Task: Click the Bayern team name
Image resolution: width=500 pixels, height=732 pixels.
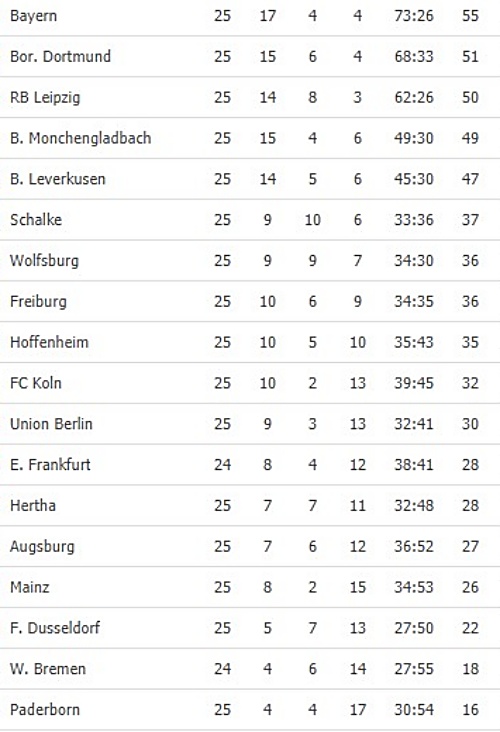Action: coord(34,16)
